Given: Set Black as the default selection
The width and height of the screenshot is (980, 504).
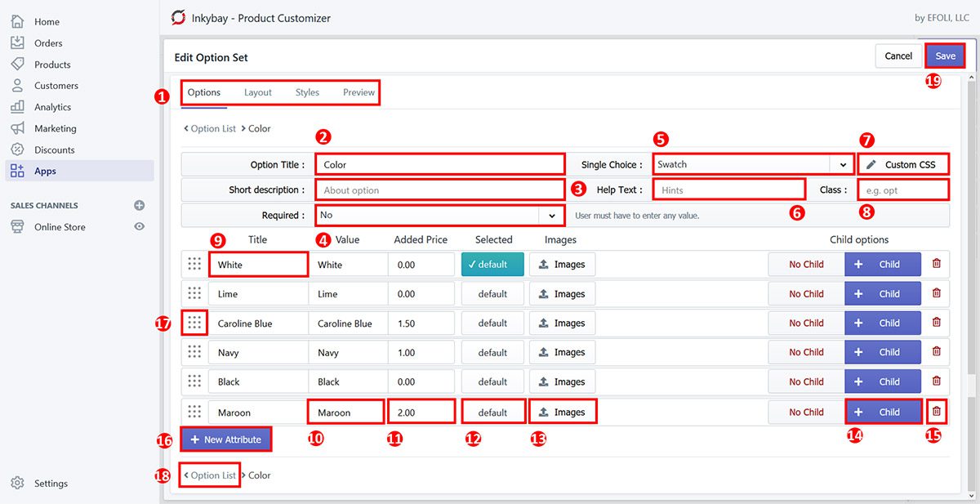Looking at the screenshot, I should click(492, 381).
